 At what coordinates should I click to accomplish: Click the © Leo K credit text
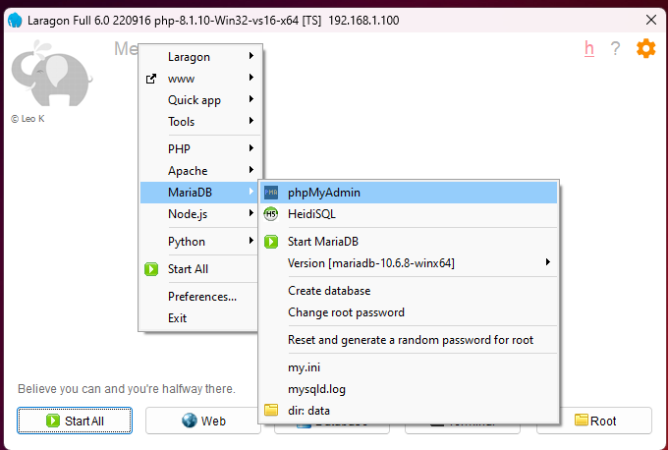(28, 119)
